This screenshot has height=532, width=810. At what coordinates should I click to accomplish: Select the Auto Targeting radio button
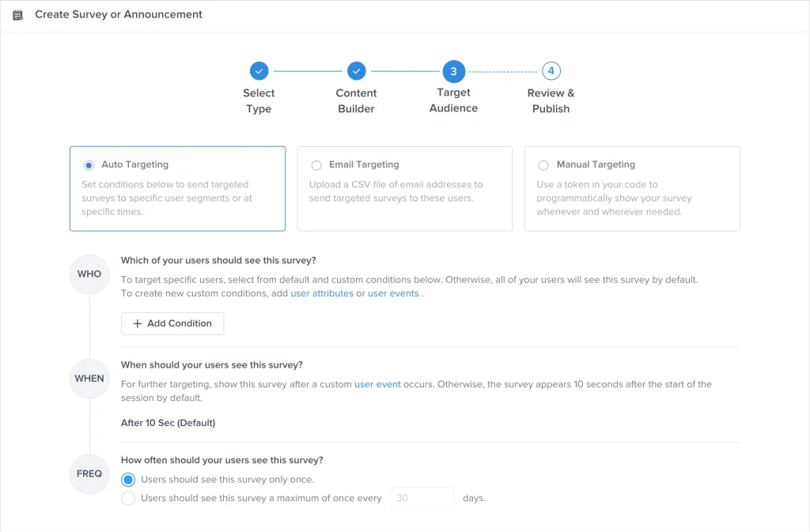89,165
